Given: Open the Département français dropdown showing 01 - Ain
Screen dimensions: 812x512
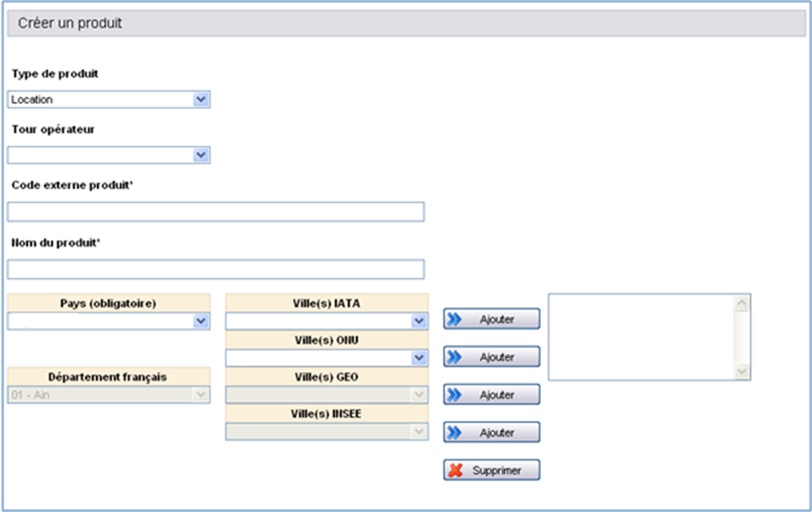Looking at the screenshot, I should pyautogui.click(x=109, y=395).
